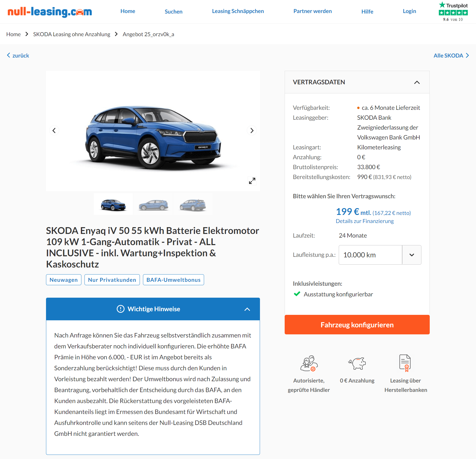The width and height of the screenshot is (476, 459).
Task: Click Fahrzeug konfigurieren button
Action: [x=357, y=325]
